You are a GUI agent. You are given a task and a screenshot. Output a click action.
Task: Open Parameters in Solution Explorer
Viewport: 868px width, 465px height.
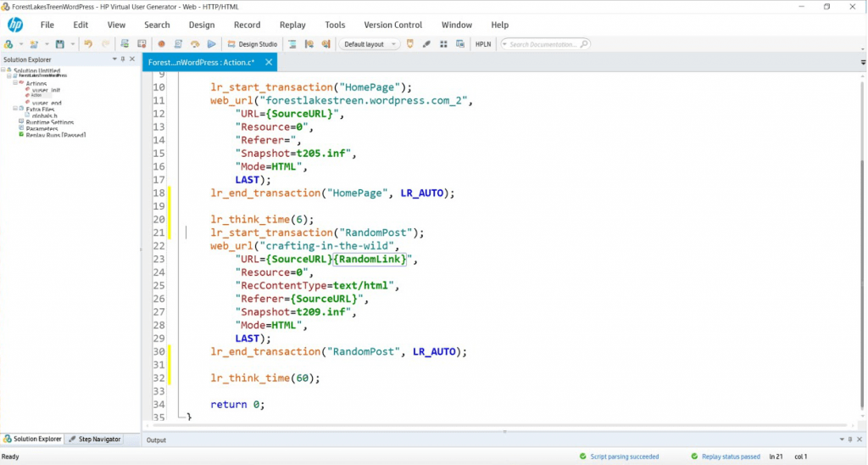pyautogui.click(x=42, y=129)
